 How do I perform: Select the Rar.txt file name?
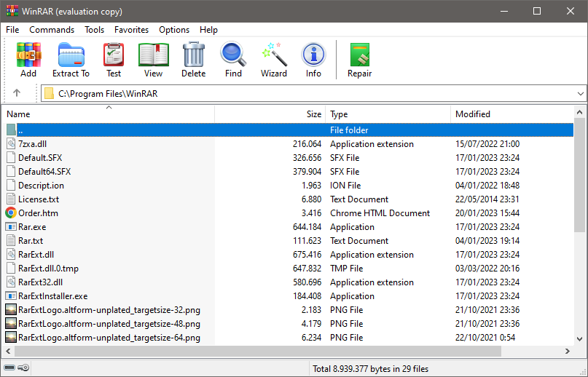31,241
